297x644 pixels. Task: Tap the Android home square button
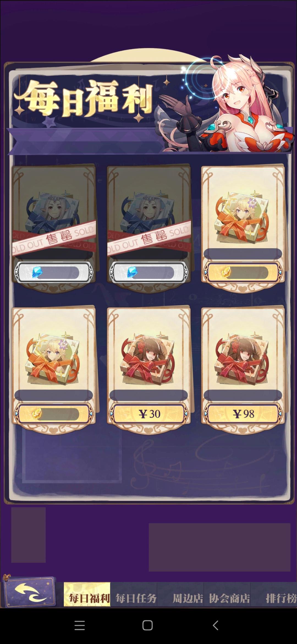pyautogui.click(x=148, y=626)
